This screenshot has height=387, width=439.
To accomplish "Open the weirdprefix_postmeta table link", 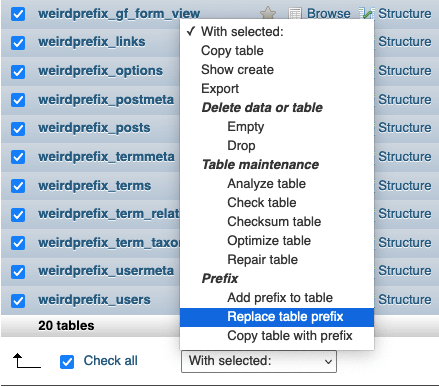I will [106, 99].
